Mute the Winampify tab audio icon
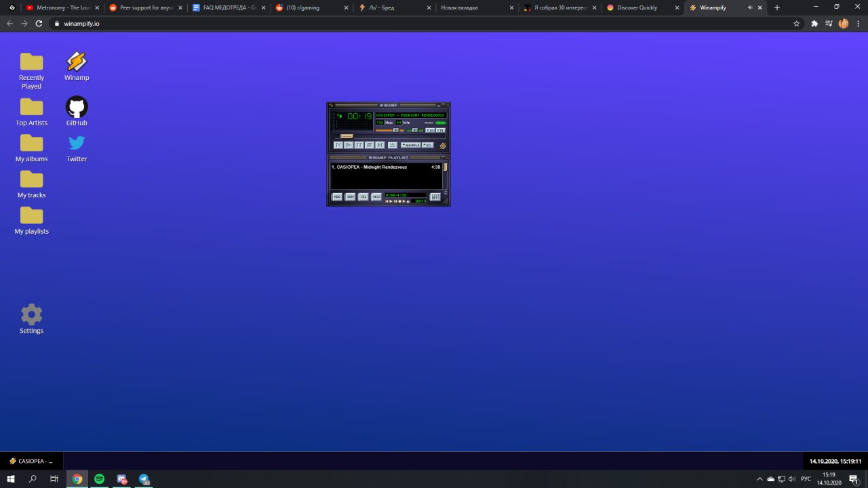 click(x=750, y=7)
